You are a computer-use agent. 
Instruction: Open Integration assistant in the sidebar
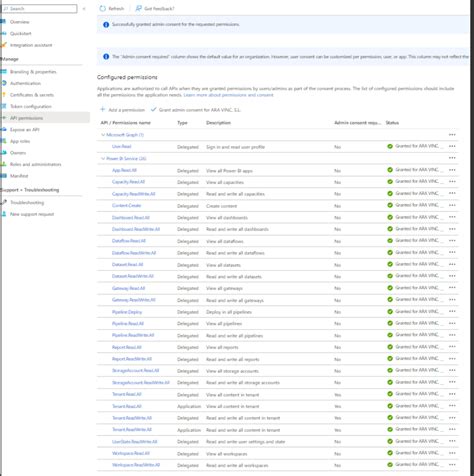(x=31, y=45)
